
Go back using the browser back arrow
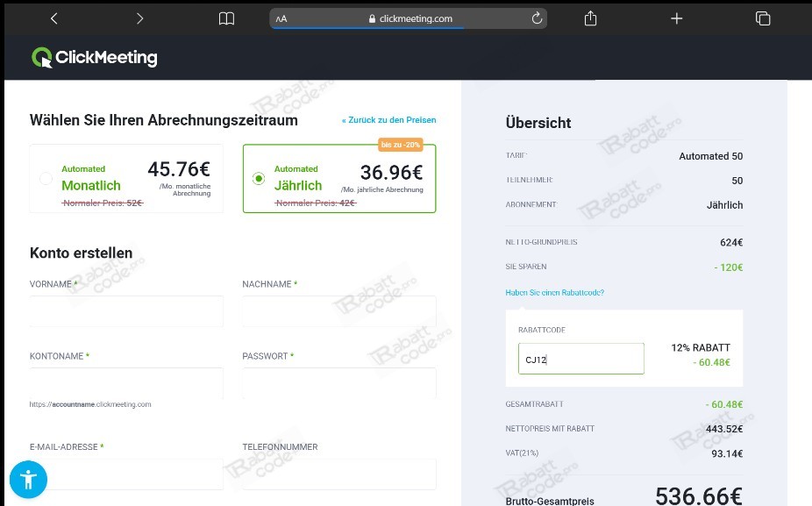coord(53,18)
